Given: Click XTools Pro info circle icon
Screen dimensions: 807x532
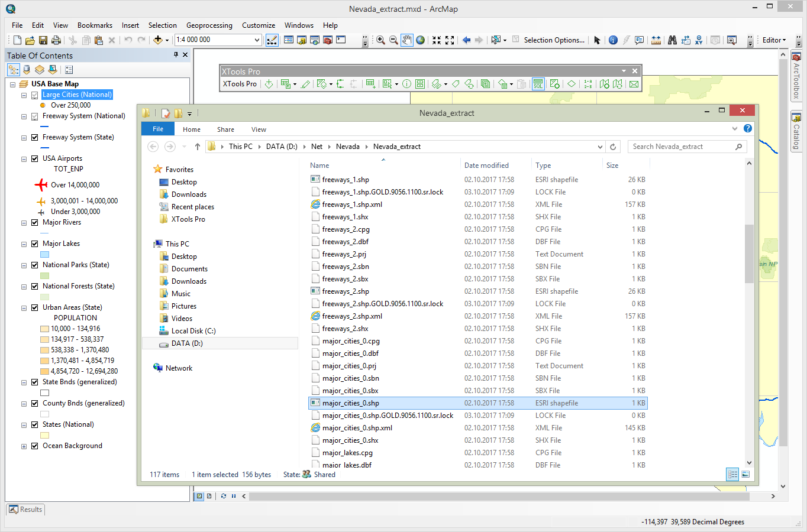Looking at the screenshot, I should tap(406, 84).
